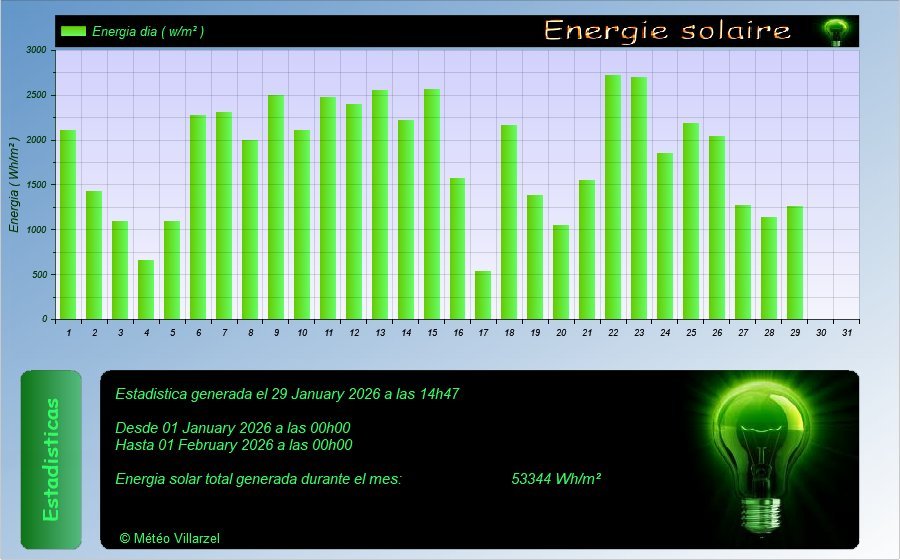The height and width of the screenshot is (560, 900).
Task: Click the large glowing green light bulb
Action: 765,450
